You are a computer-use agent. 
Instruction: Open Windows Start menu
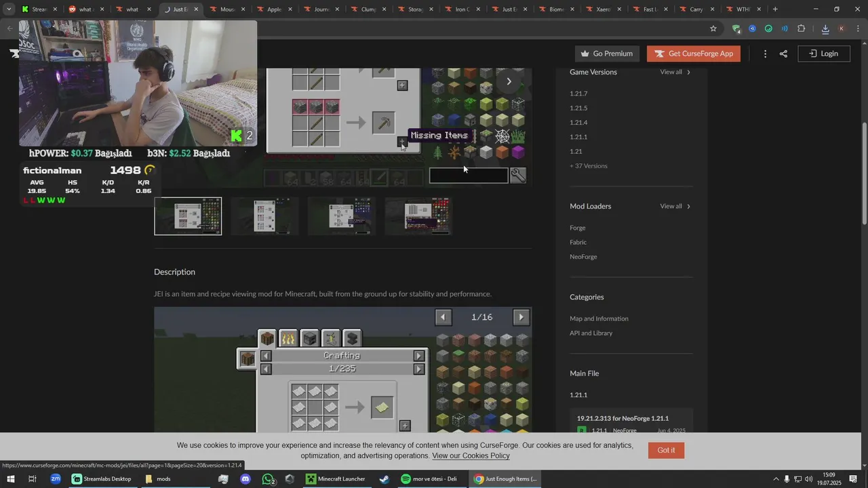(x=10, y=479)
